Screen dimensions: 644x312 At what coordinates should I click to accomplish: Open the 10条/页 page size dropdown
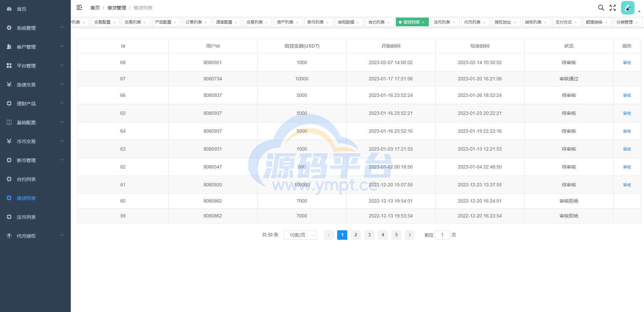tap(300, 235)
